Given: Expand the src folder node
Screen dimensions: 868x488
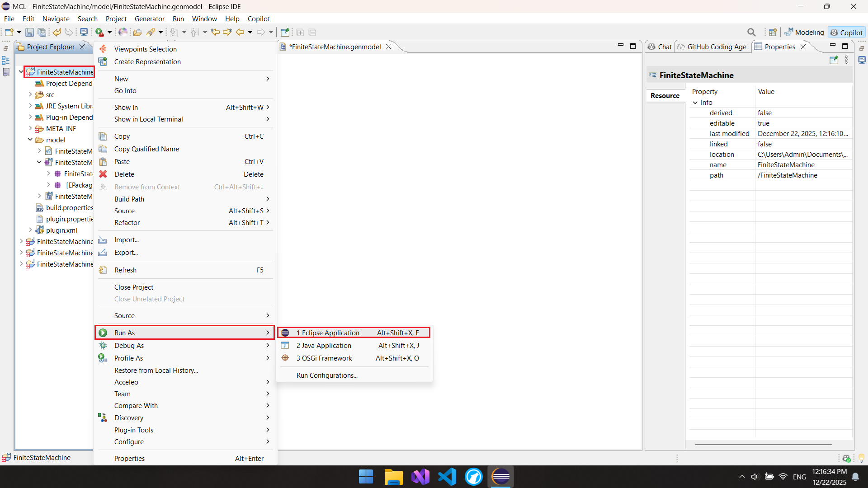Looking at the screenshot, I should point(30,94).
